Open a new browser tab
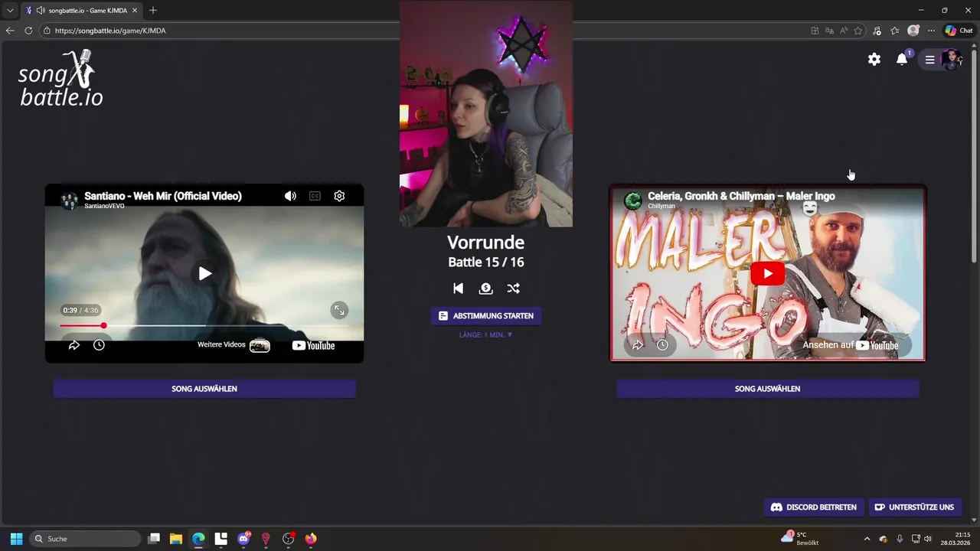Screen dimensions: 980x551 [153, 11]
